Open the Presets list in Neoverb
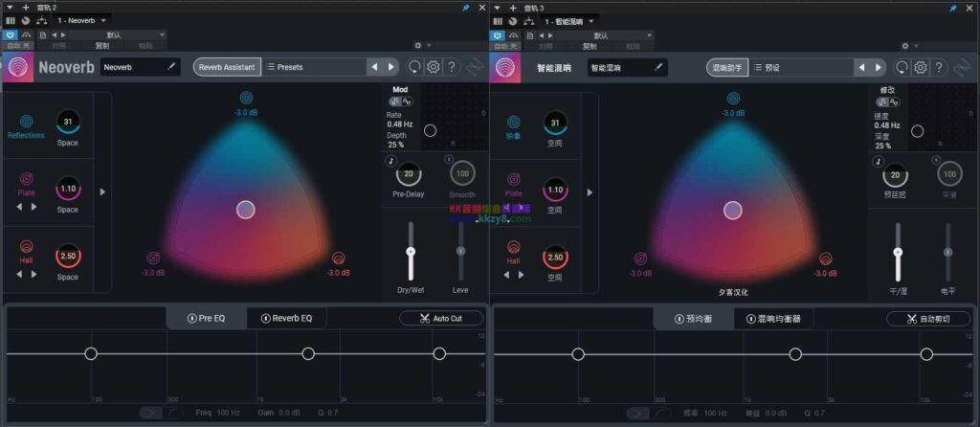The image size is (980, 427). point(314,67)
